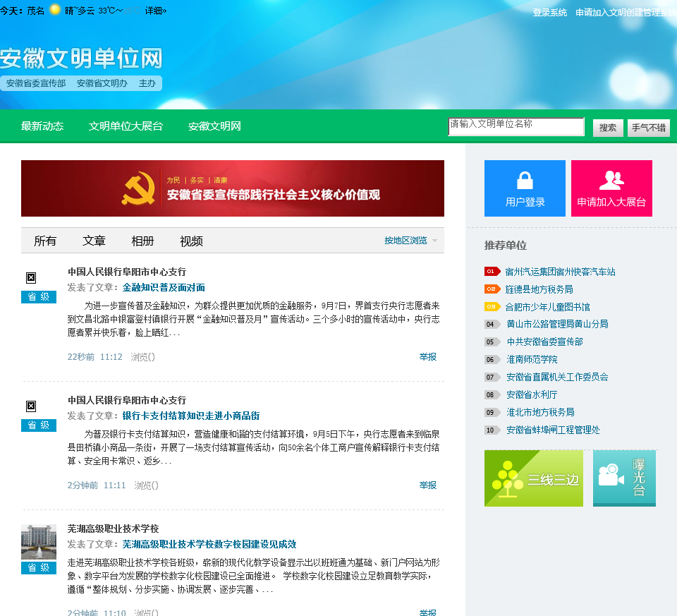Open 文明单位大展台 navigation item

[126, 126]
